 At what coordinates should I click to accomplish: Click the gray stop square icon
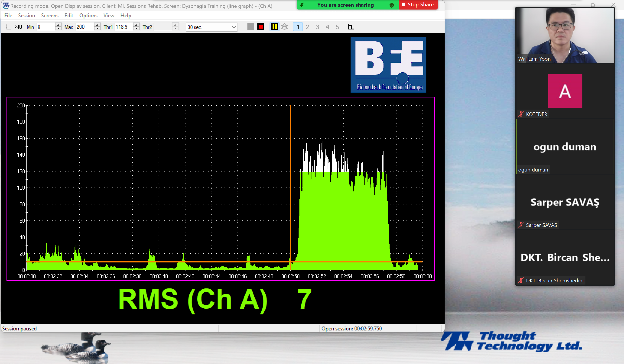(x=251, y=27)
